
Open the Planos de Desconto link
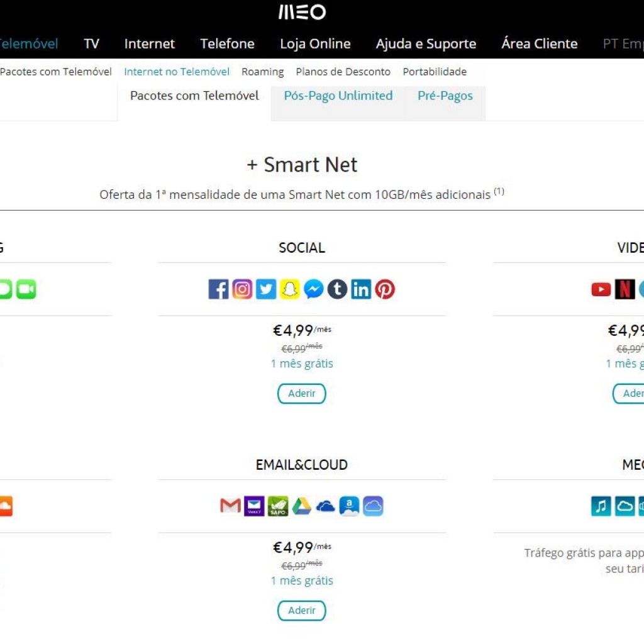pyautogui.click(x=343, y=72)
